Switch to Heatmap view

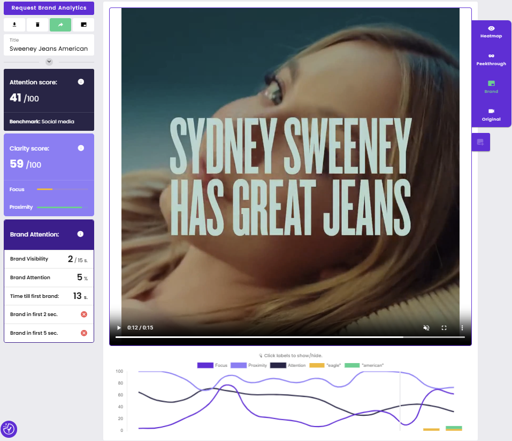491,32
